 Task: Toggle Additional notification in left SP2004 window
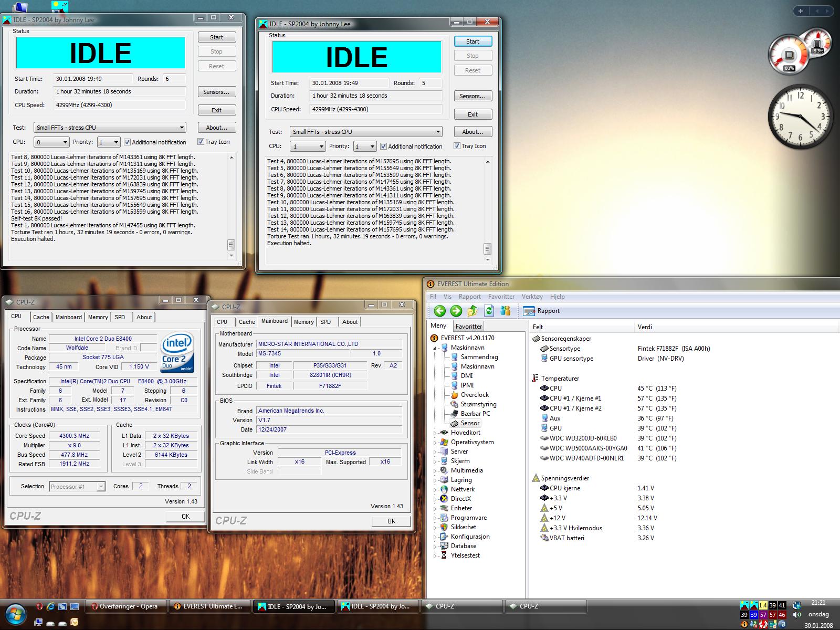click(x=154, y=142)
